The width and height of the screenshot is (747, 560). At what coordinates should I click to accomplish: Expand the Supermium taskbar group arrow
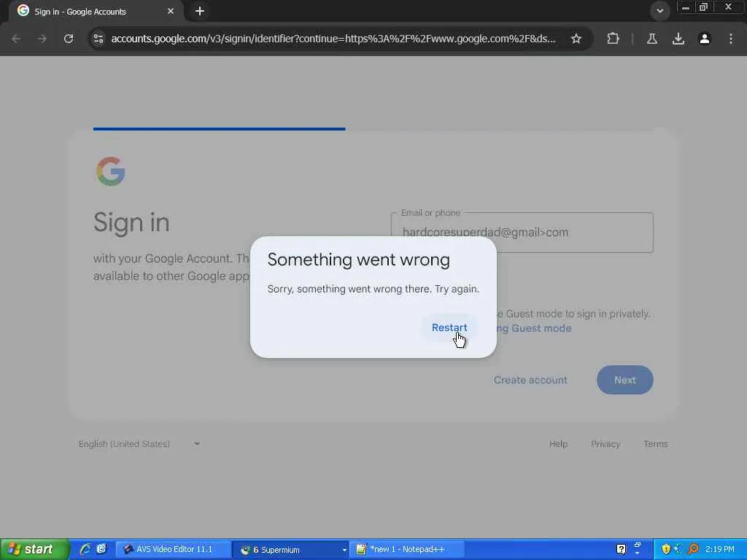coord(344,550)
